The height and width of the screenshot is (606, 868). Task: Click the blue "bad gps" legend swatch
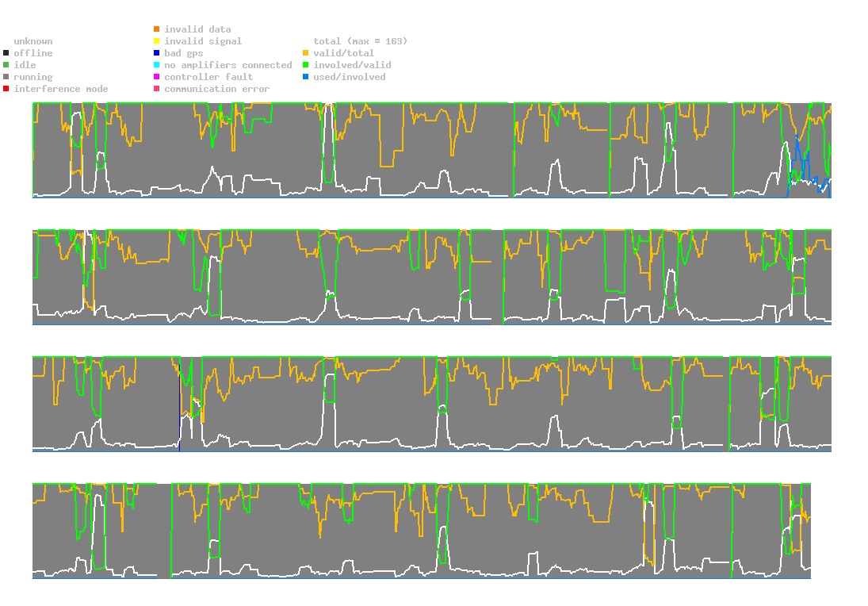click(157, 53)
